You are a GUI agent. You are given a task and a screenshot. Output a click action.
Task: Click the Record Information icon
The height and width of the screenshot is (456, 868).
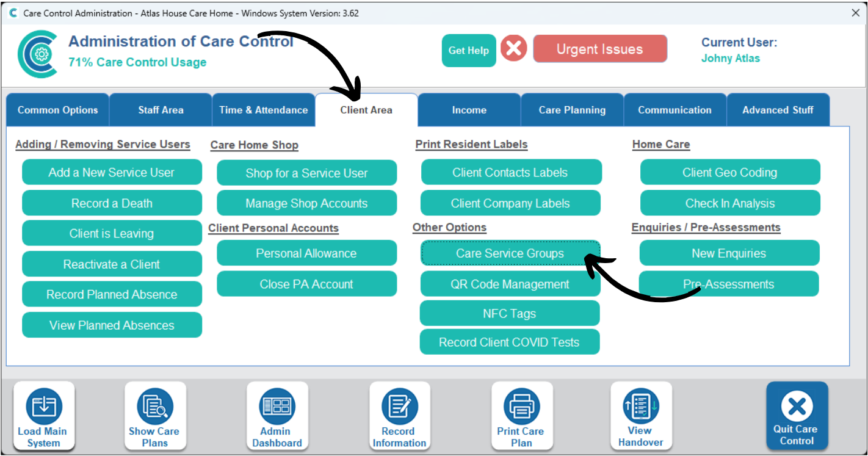click(x=400, y=416)
